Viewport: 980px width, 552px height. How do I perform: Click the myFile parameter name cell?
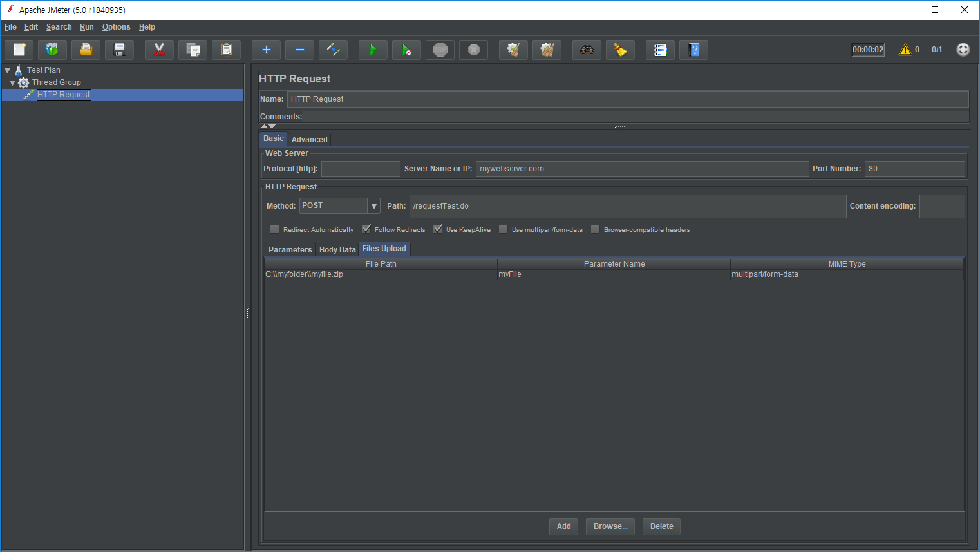614,274
